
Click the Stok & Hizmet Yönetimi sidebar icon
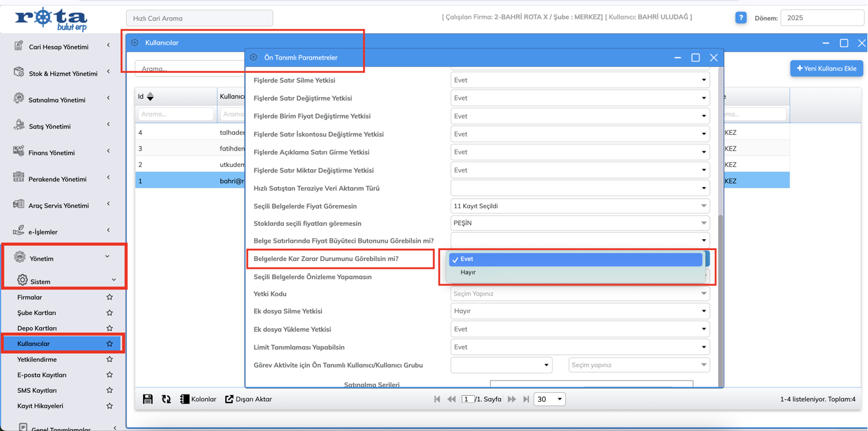pyautogui.click(x=19, y=72)
